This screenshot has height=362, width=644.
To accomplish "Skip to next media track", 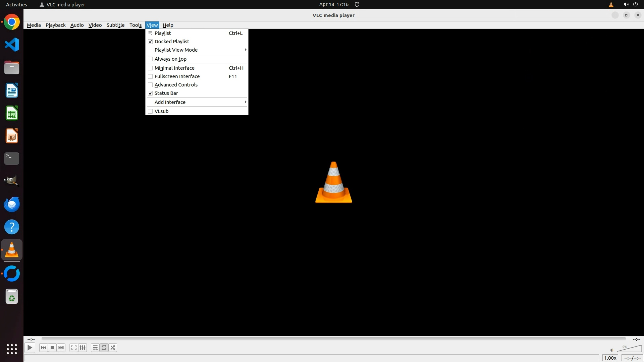I will (61, 348).
